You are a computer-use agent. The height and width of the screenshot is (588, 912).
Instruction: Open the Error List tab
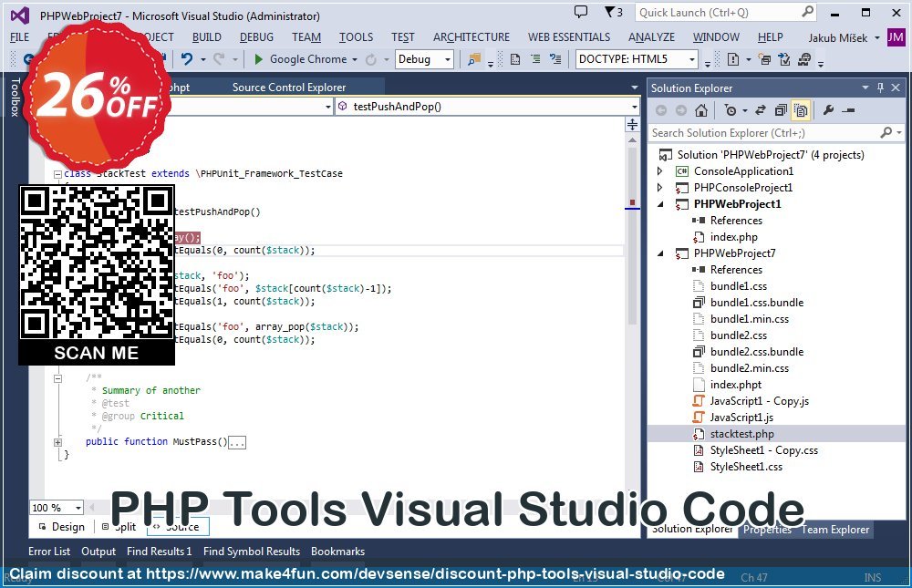coord(49,552)
